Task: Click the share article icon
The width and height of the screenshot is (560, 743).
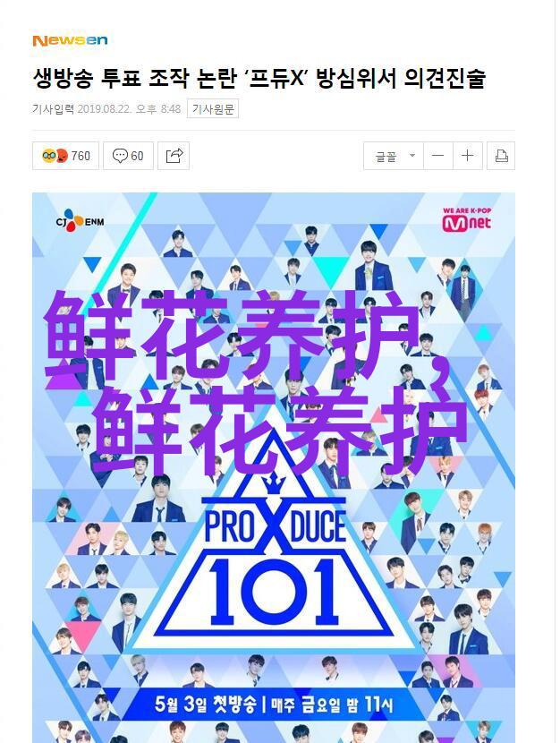Action: click(x=174, y=156)
